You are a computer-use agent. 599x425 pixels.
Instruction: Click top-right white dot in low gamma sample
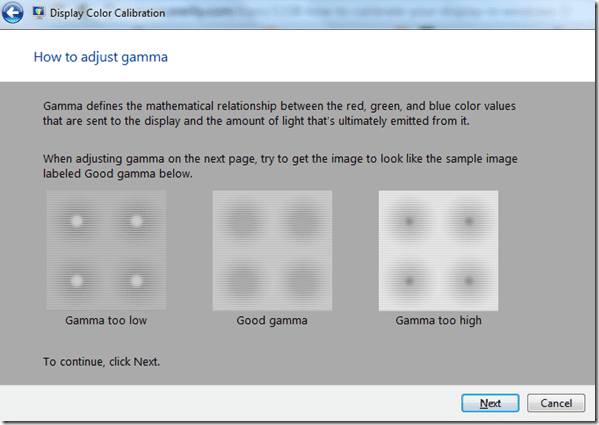(136, 221)
